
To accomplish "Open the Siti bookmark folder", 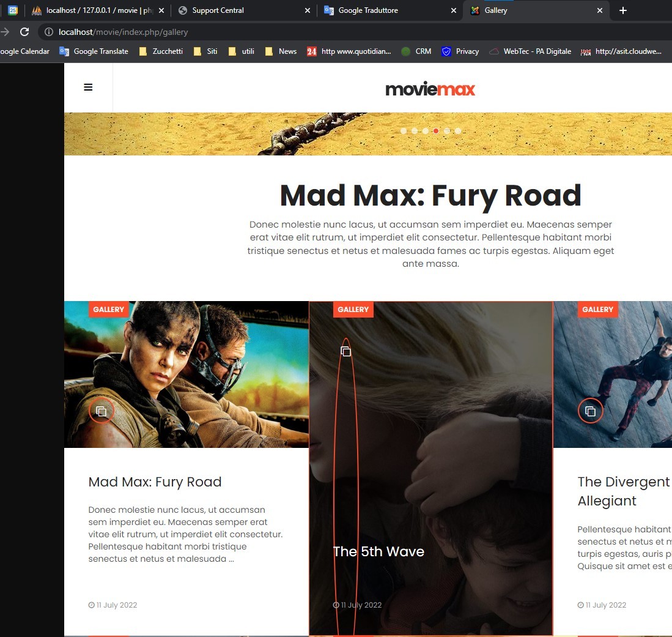I will [205, 51].
